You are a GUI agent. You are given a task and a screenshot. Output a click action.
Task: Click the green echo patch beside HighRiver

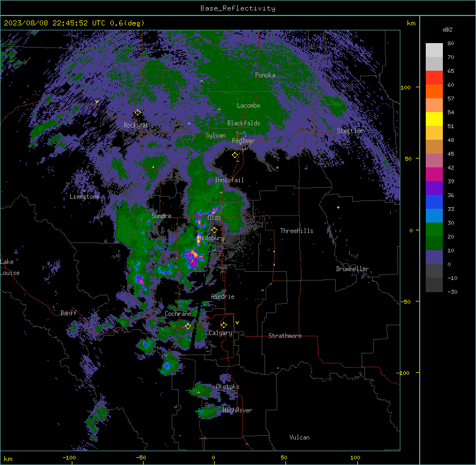click(x=209, y=411)
